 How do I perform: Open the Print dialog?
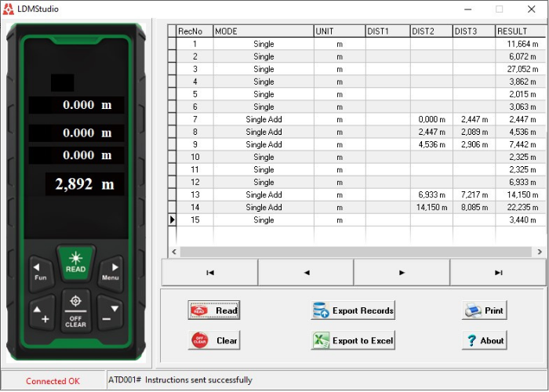484,310
